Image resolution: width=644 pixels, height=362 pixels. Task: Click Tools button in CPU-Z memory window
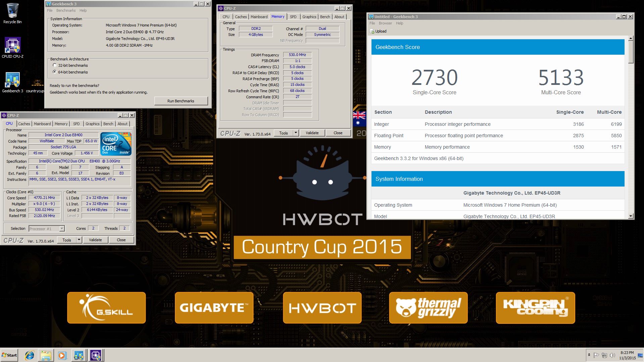[284, 133]
